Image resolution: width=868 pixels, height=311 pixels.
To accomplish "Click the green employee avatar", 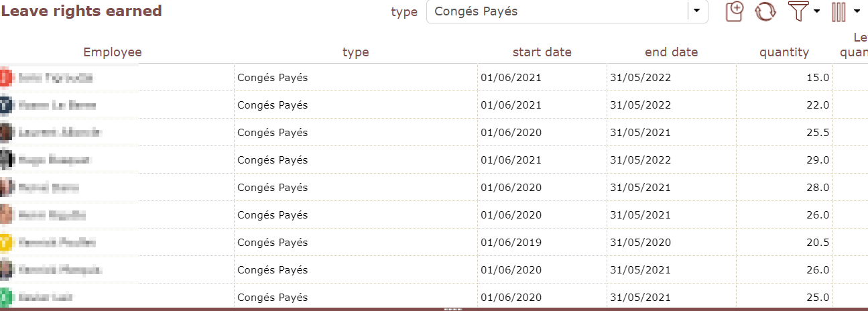I will [x=5, y=297].
